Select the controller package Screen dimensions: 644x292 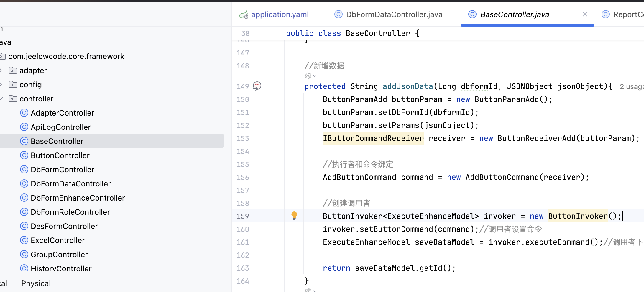coord(36,99)
